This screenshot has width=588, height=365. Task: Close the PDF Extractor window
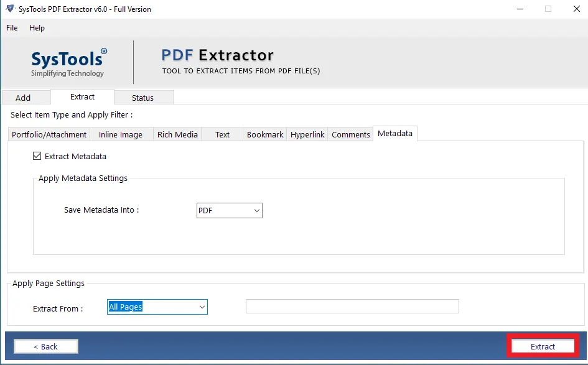pos(577,9)
